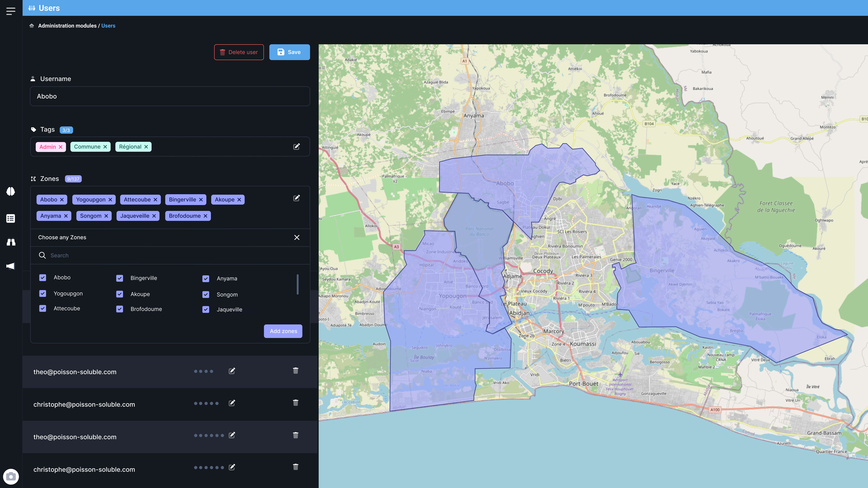Edit first christophe@poisson-soluble.com entry

(x=232, y=403)
